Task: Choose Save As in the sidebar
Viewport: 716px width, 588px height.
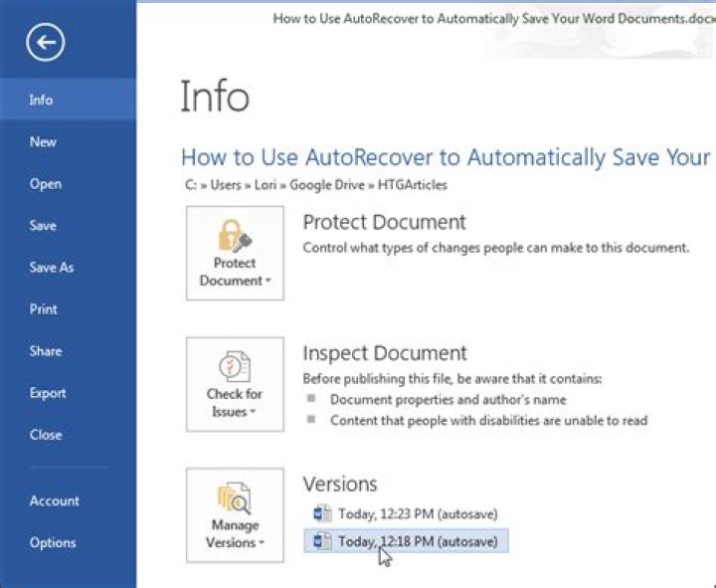Action: pos(68,268)
